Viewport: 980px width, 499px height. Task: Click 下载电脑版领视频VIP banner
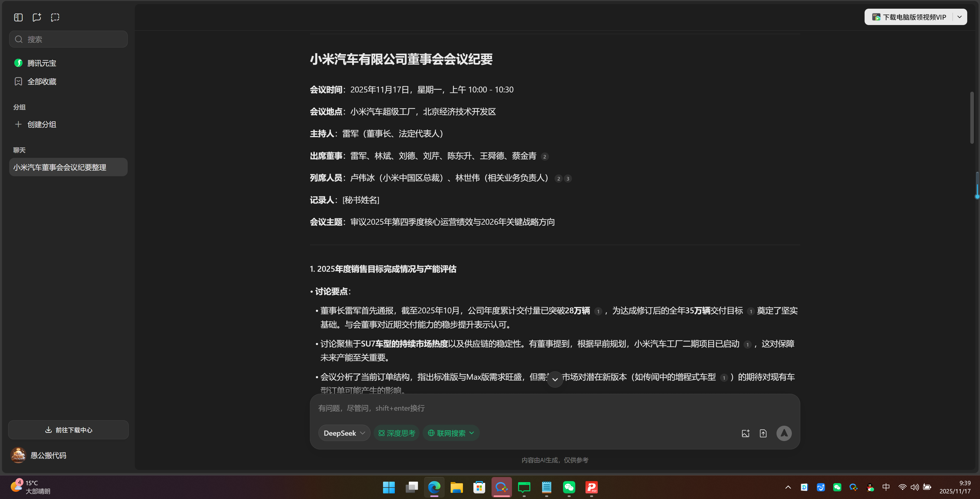click(x=911, y=17)
